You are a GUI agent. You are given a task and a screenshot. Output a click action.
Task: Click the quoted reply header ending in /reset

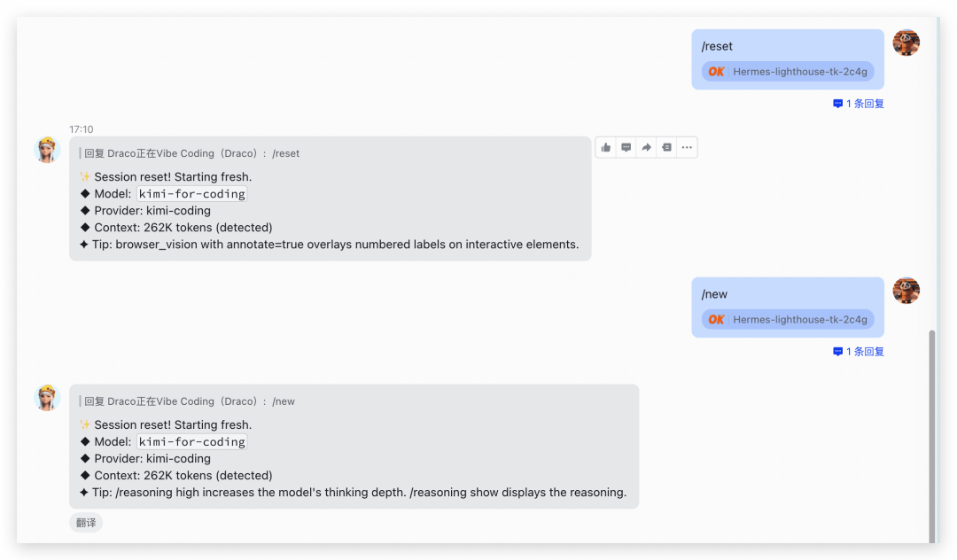coord(191,153)
